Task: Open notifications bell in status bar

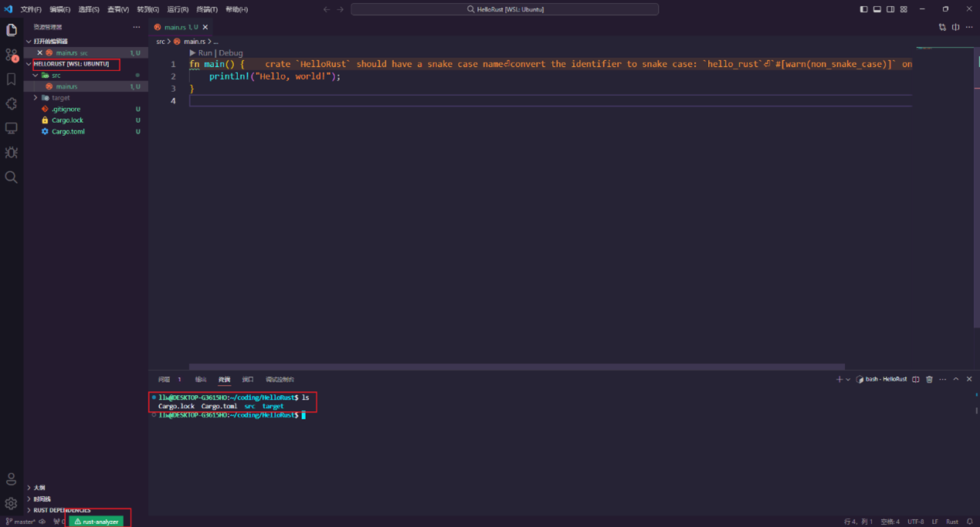Action: [x=970, y=522]
